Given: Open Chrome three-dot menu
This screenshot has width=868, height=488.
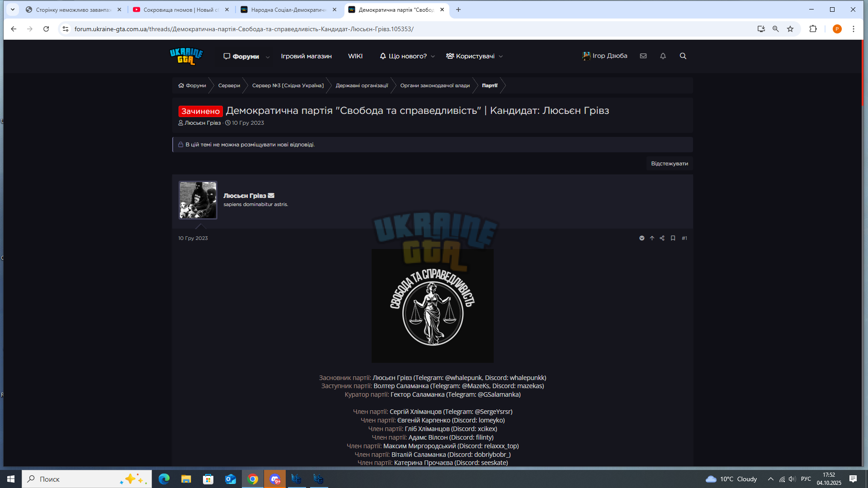Looking at the screenshot, I should [854, 29].
